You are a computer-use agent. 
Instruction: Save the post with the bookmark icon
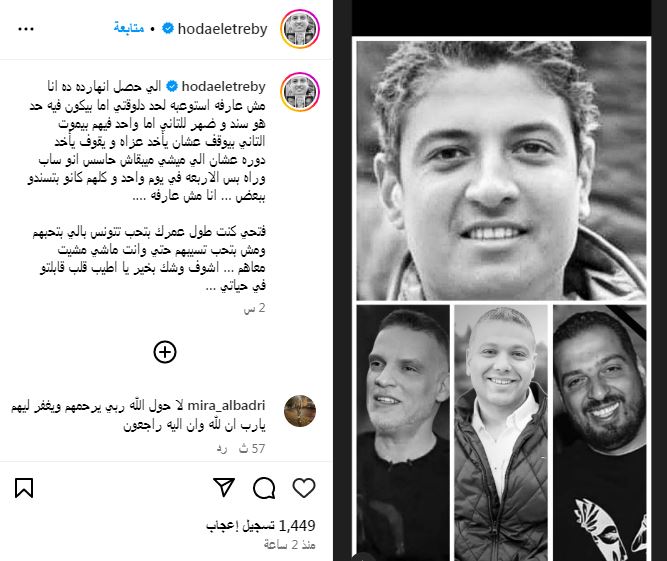(x=24, y=488)
